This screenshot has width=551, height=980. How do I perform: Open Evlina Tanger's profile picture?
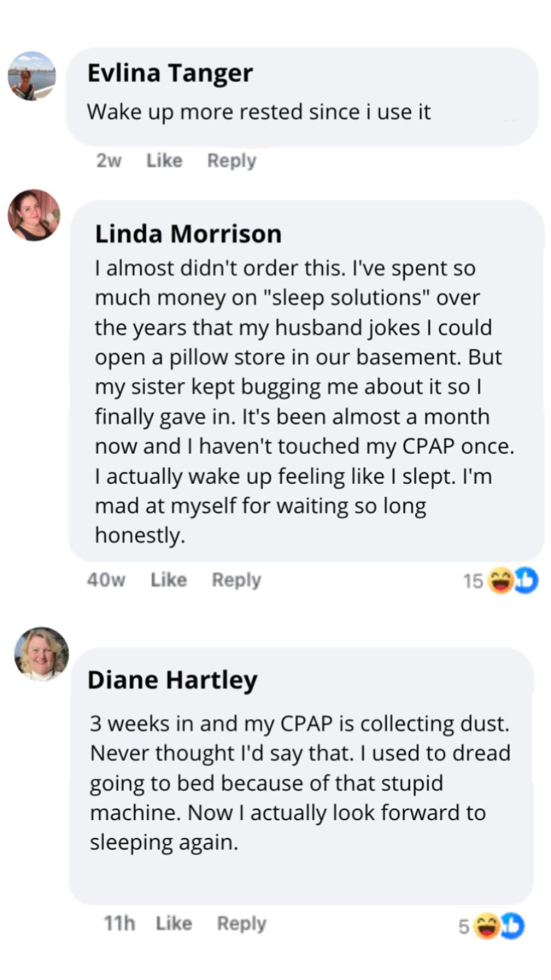[31, 76]
